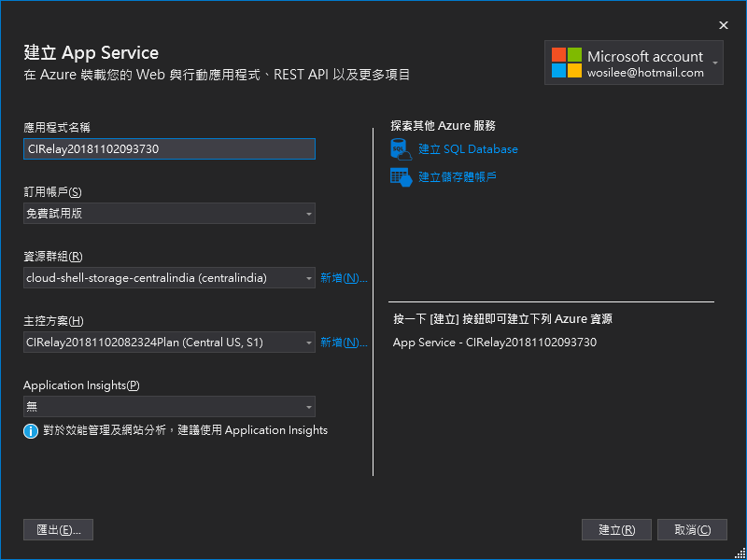The image size is (747, 560).
Task: Click the Microsoft account logo
Action: coord(566,63)
